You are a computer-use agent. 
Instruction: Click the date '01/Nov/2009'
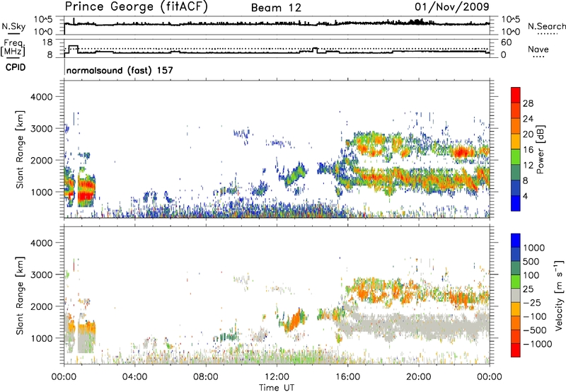pos(452,6)
